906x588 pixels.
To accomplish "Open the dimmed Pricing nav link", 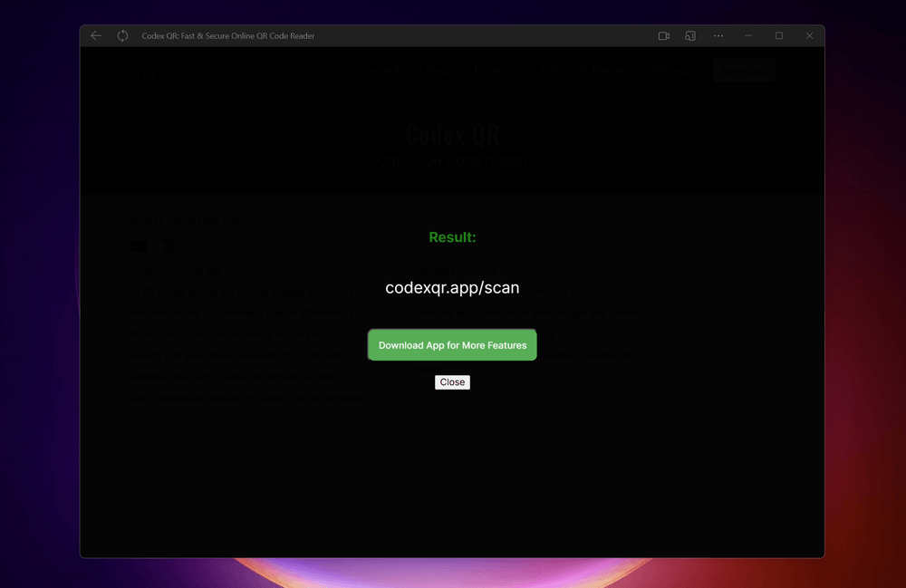I will point(670,70).
